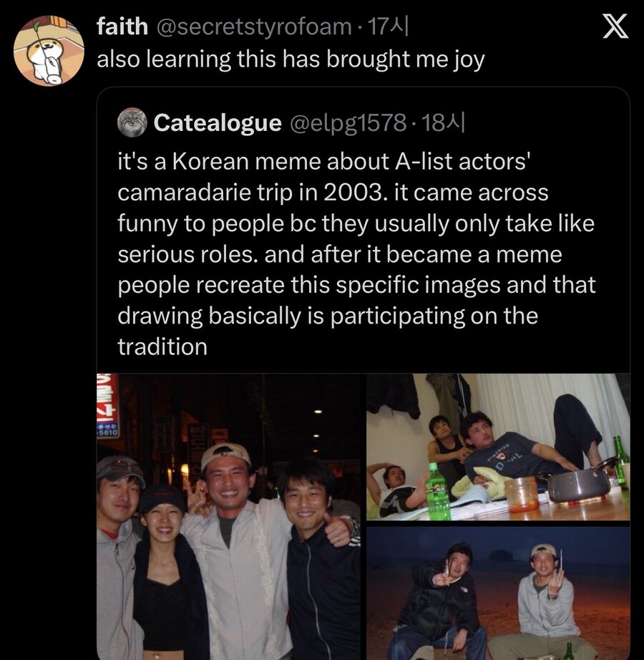
Task: Open the Catealogue display name
Action: (x=218, y=123)
